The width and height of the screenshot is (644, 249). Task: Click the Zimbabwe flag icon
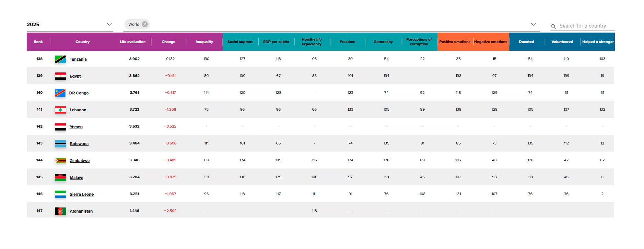[60, 160]
